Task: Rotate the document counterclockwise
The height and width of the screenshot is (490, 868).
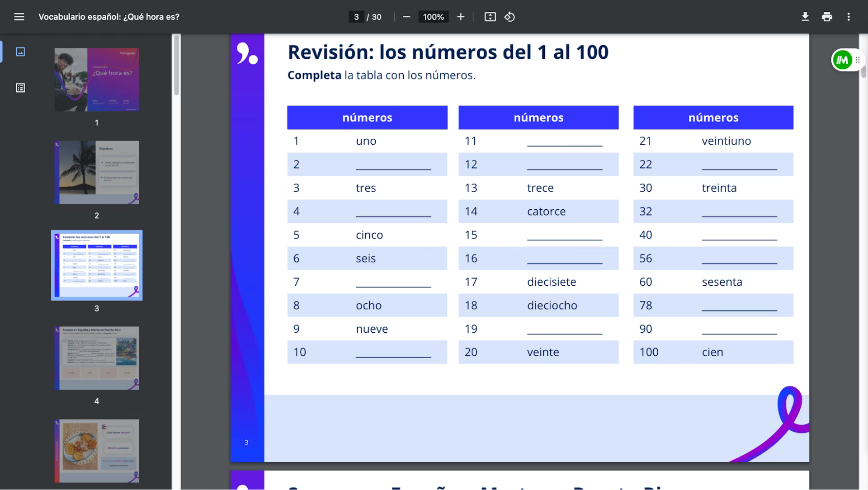Action: click(509, 17)
